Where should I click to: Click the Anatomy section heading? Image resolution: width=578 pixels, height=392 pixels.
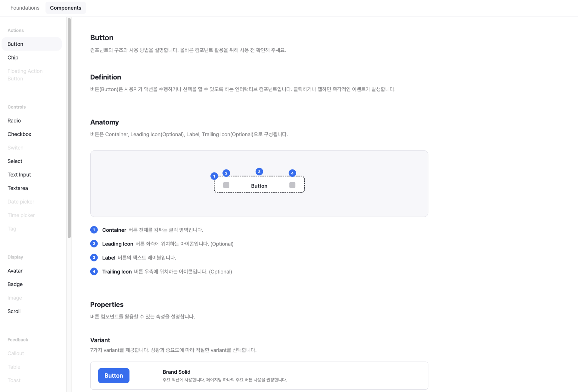(104, 122)
